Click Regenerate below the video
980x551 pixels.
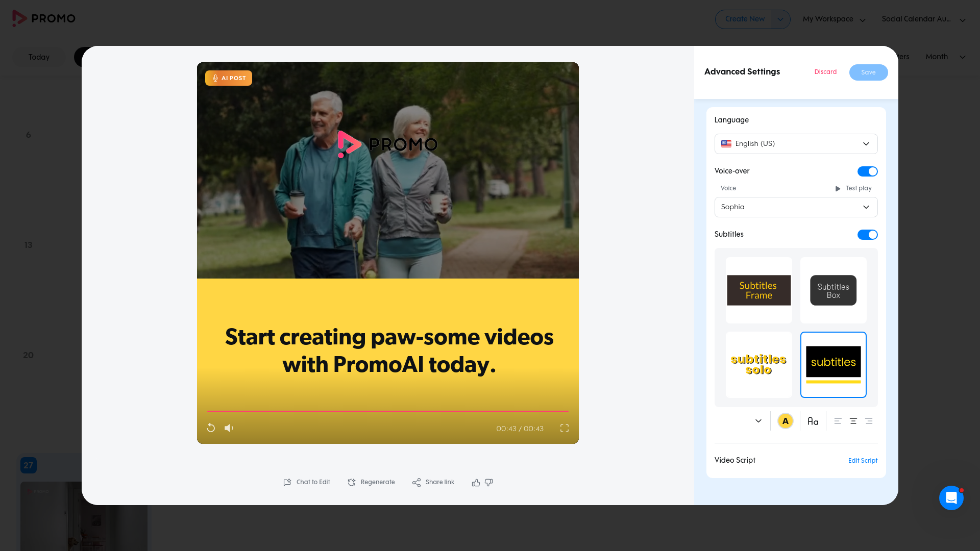[x=371, y=482]
